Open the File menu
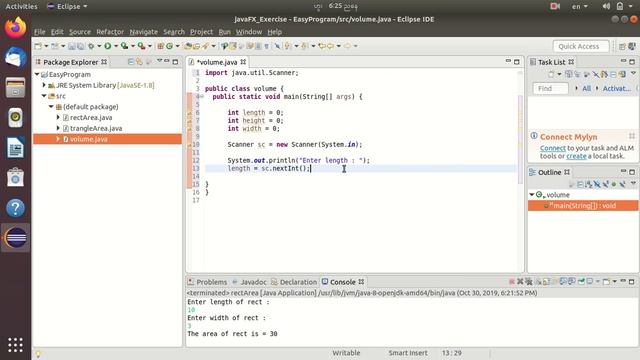The height and width of the screenshot is (360, 640). point(40,32)
